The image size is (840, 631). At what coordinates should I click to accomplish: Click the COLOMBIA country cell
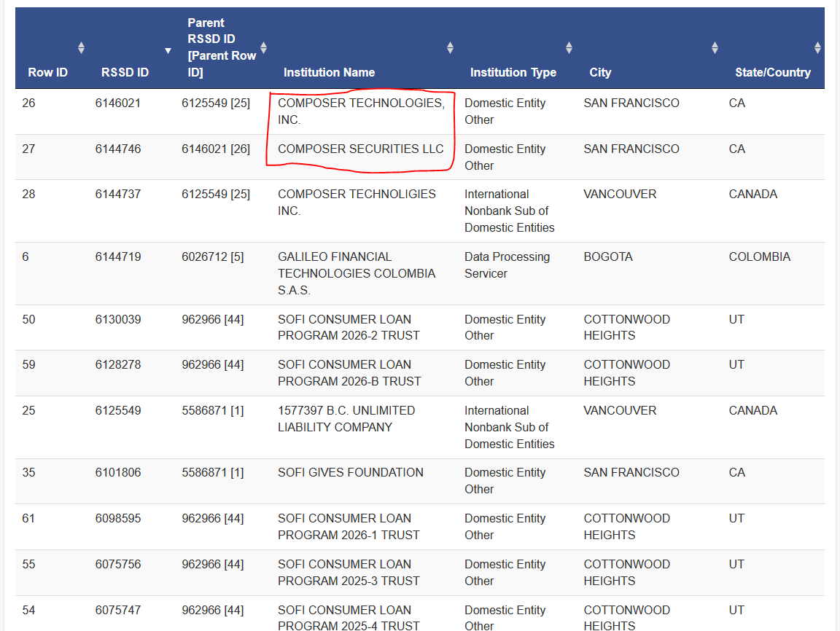(759, 257)
